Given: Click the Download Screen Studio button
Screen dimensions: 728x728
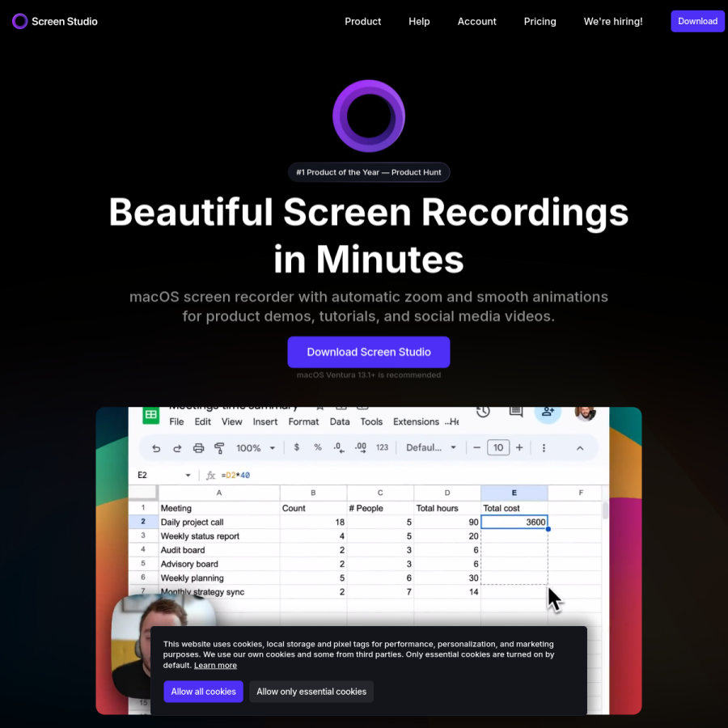Looking at the screenshot, I should (x=369, y=352).
